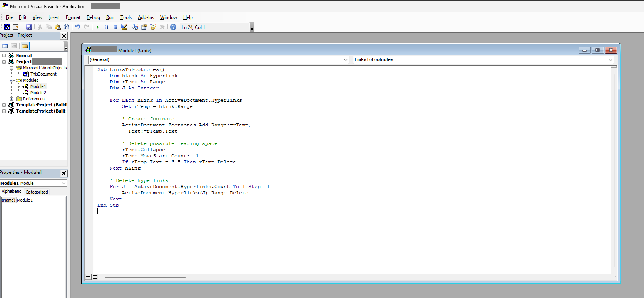Open the Object Browser icon
Viewport: 644px width, 298px height.
[x=153, y=27]
